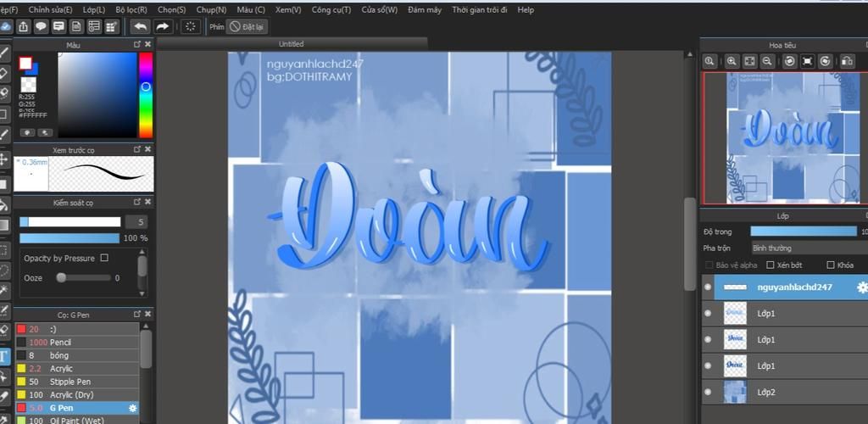The height and width of the screenshot is (424, 868).
Task: Click the Navigator fit-to-window icon
Action: [x=749, y=61]
